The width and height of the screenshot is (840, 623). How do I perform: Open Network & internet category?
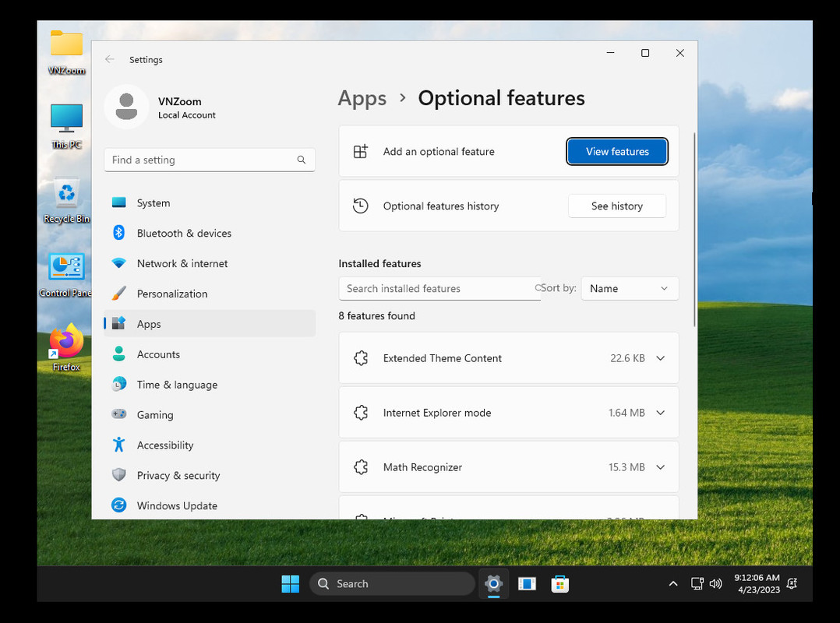tap(210, 263)
